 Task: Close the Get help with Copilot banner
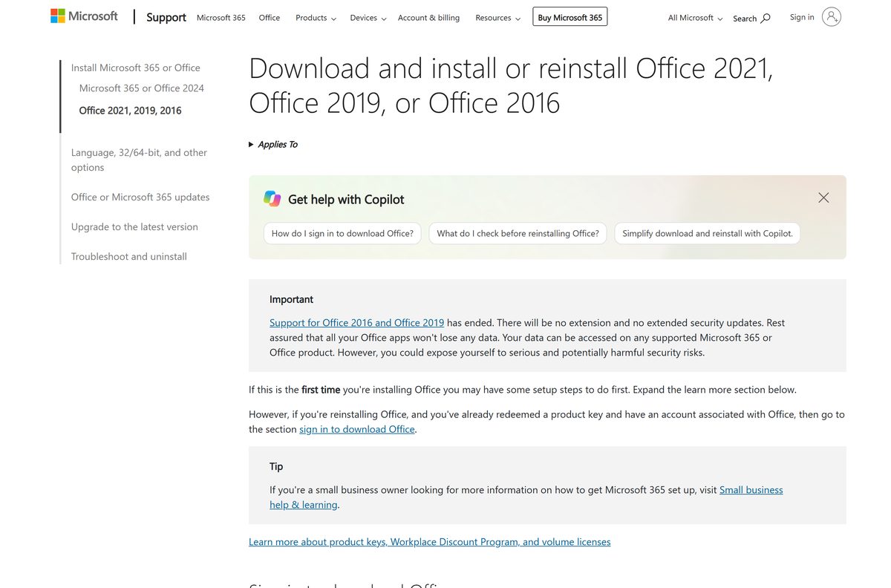point(823,197)
